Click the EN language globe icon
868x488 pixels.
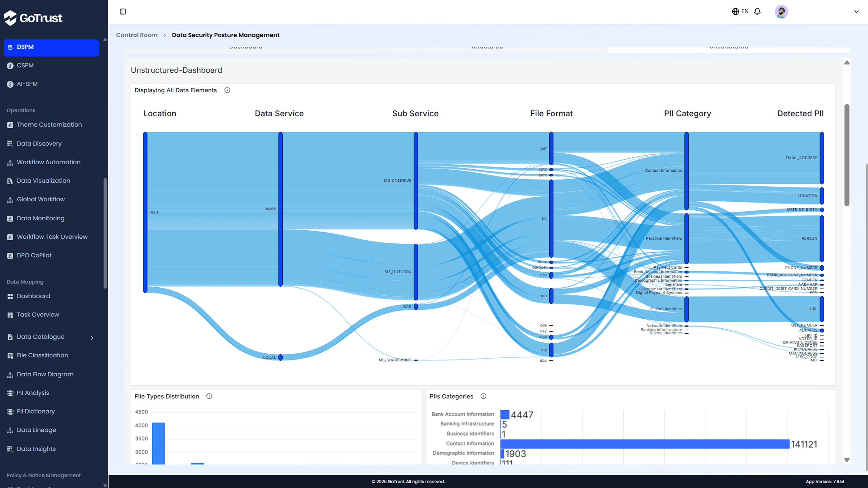tap(735, 12)
